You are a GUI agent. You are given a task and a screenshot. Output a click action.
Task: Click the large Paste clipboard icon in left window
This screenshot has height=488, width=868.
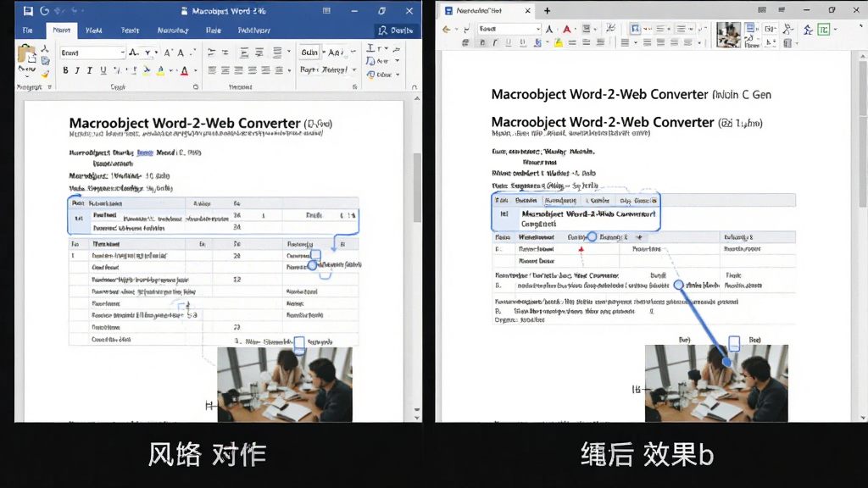(26, 55)
